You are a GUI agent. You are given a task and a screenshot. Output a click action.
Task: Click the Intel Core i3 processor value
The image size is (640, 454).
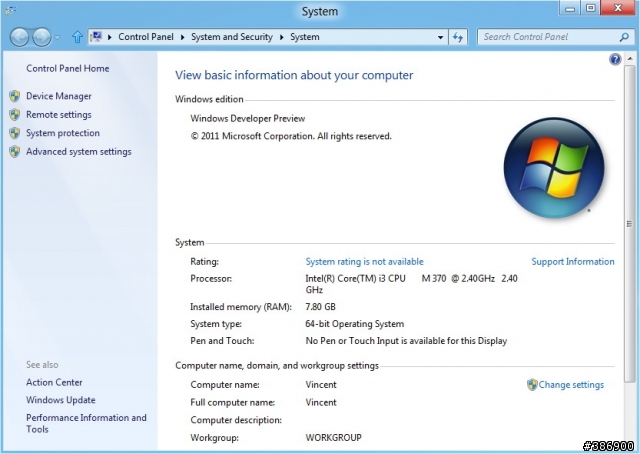(411, 284)
